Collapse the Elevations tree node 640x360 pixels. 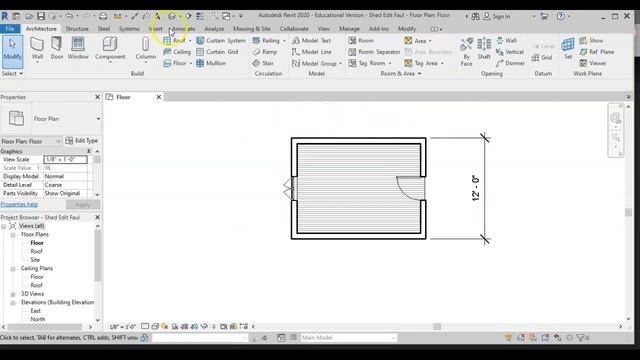pos(13,302)
